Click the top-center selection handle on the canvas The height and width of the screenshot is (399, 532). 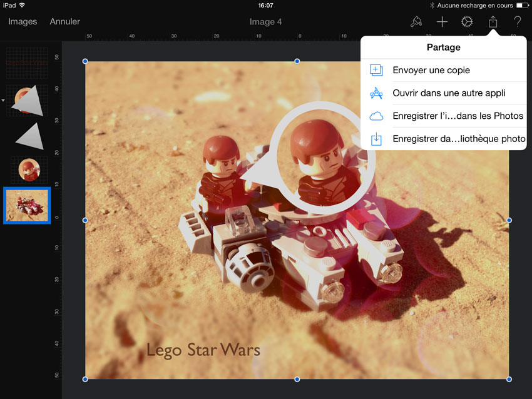(297, 61)
